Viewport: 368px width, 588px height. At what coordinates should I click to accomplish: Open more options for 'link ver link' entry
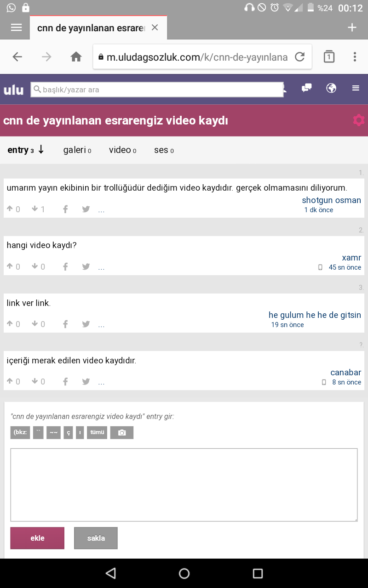coord(101,325)
